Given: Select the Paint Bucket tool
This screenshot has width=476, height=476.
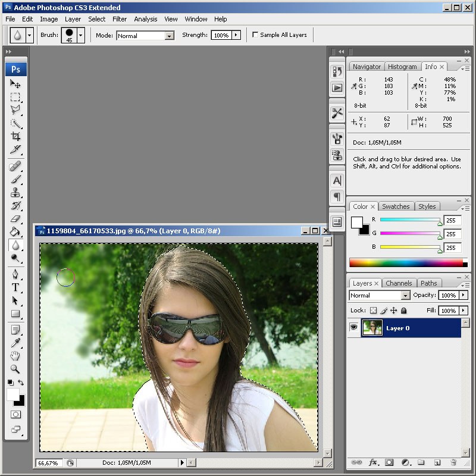Looking at the screenshot, I should (x=15, y=232).
